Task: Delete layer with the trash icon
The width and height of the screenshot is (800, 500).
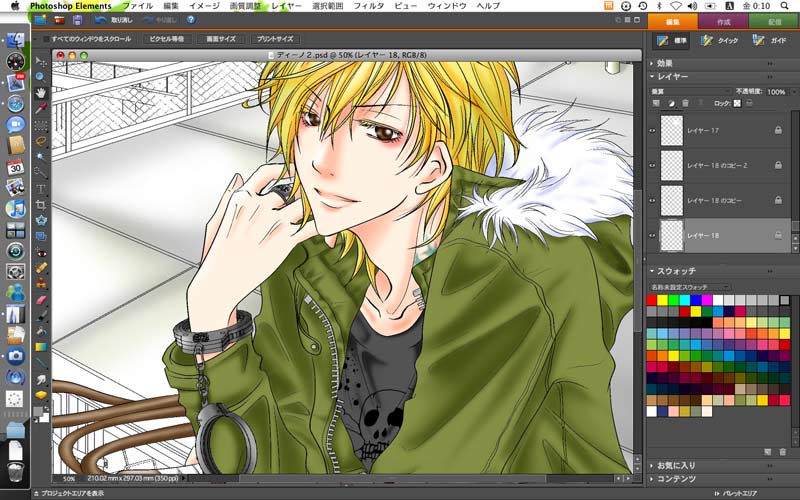Action: tap(685, 103)
